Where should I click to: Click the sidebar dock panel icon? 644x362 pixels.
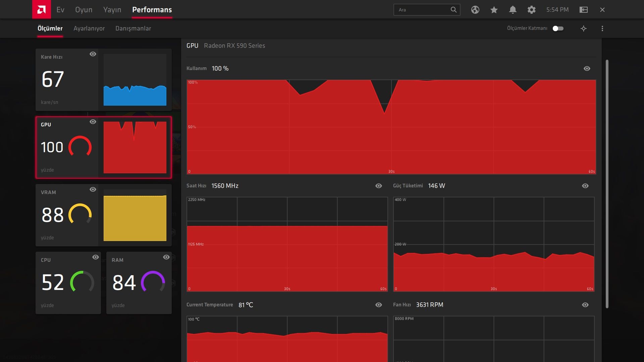(583, 10)
